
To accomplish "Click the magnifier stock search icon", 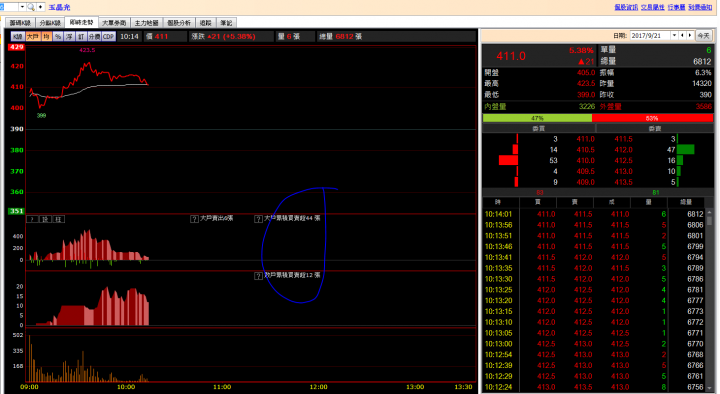I will coord(31,7).
